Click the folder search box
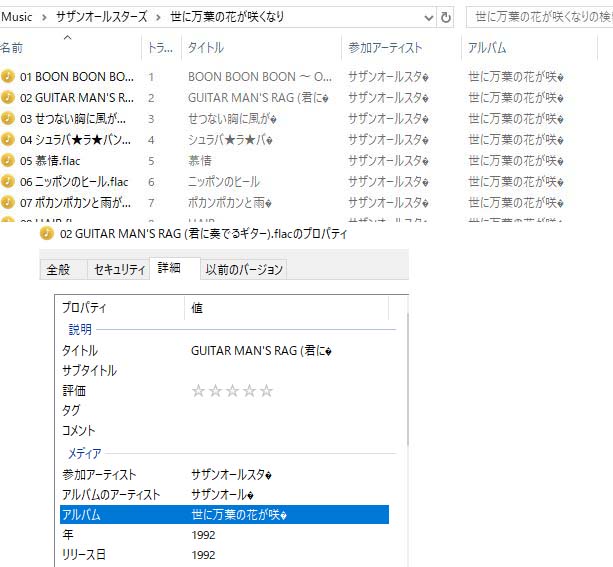The height and width of the screenshot is (567, 613). tap(540, 17)
